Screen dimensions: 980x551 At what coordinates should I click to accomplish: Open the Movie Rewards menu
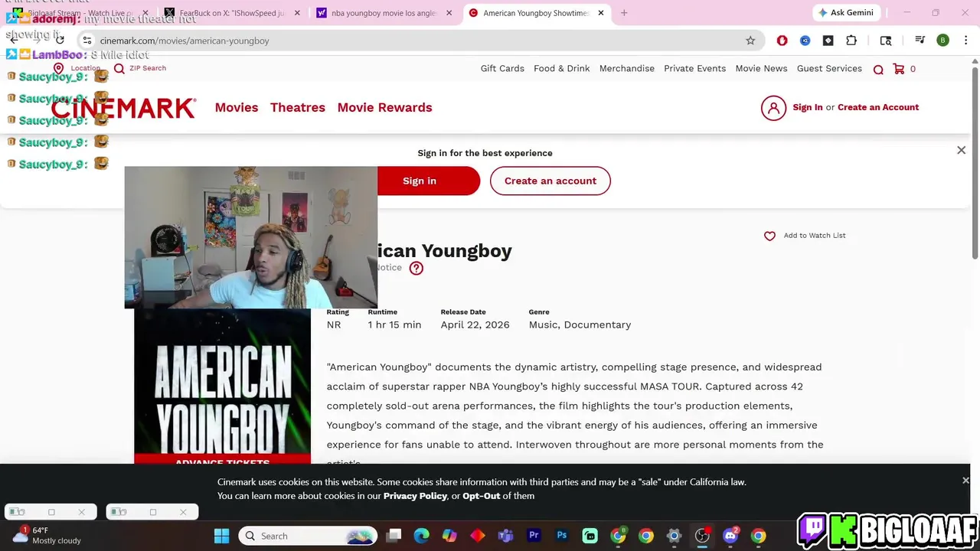[385, 107]
